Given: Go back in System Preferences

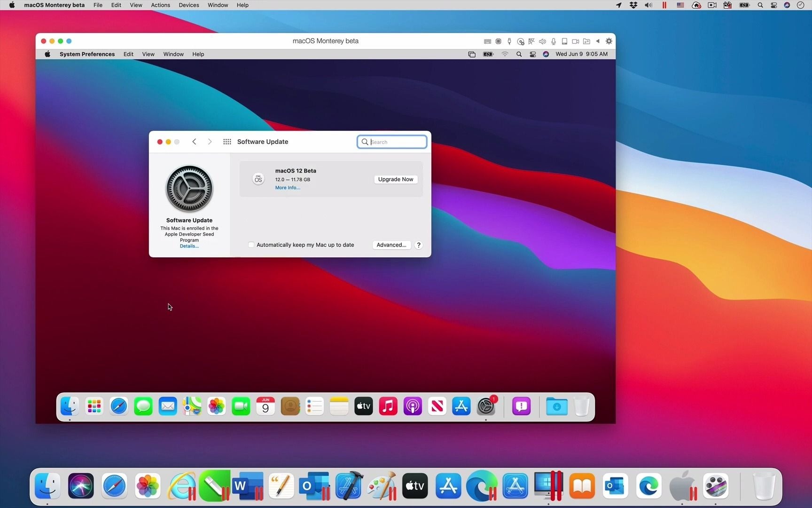Looking at the screenshot, I should coord(194,142).
